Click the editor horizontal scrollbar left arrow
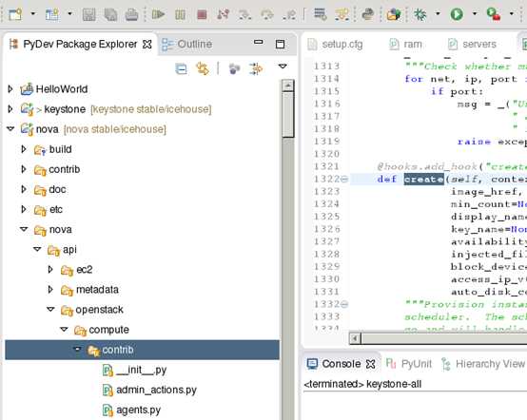Viewport: 527px width, 420px height. [x=355, y=338]
